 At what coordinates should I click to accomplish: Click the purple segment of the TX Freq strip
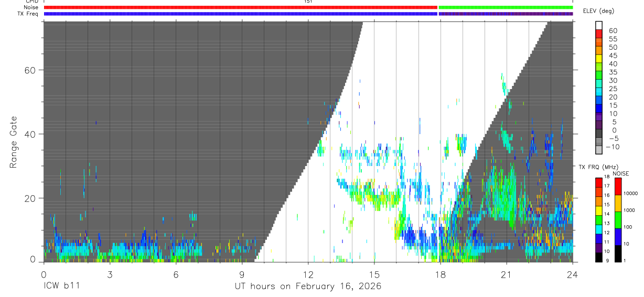(x=506, y=14)
